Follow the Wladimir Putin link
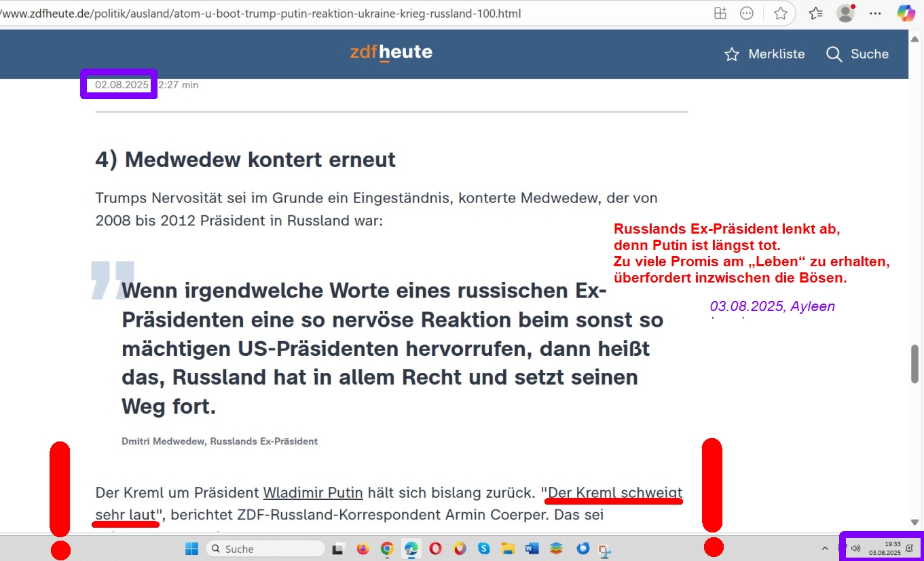 pos(313,492)
